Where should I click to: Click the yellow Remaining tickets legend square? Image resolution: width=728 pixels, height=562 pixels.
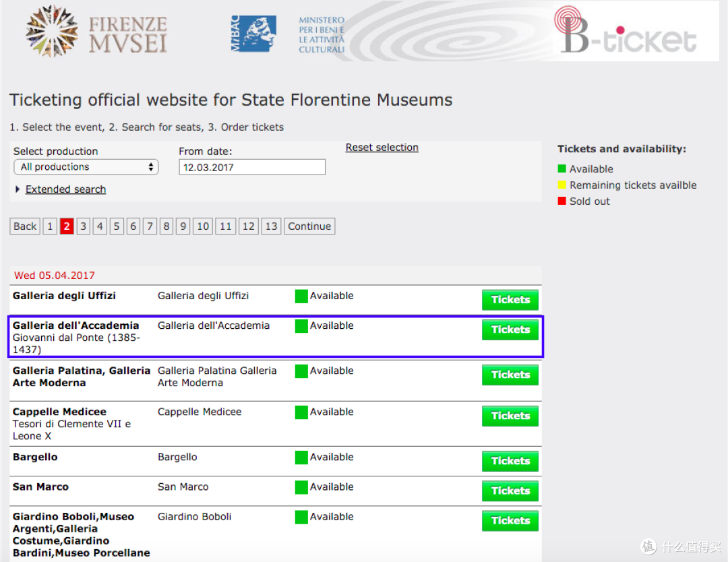(x=562, y=185)
